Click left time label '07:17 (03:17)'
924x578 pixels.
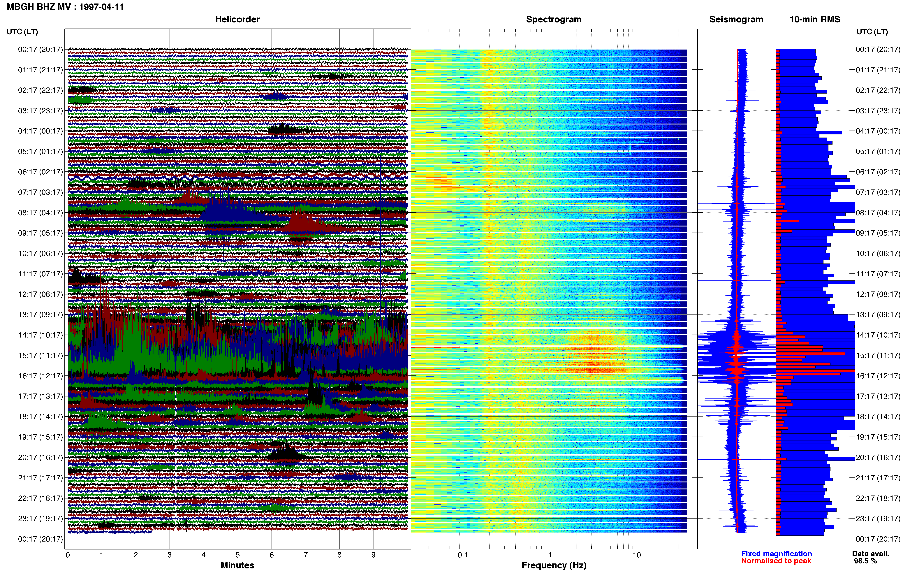pyautogui.click(x=41, y=192)
